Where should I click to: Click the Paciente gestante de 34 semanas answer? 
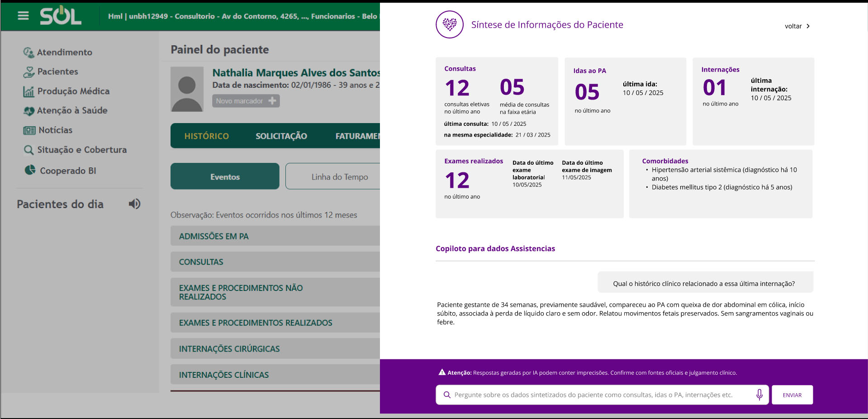pos(625,313)
